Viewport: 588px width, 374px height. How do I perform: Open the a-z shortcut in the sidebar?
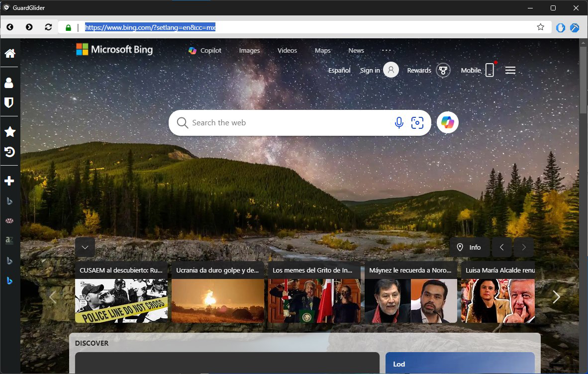click(9, 241)
